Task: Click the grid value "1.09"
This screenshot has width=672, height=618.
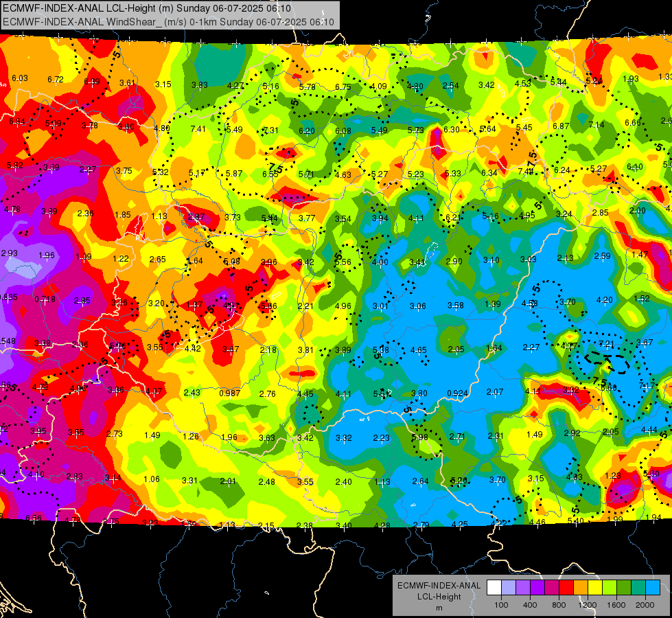Action: (84, 256)
